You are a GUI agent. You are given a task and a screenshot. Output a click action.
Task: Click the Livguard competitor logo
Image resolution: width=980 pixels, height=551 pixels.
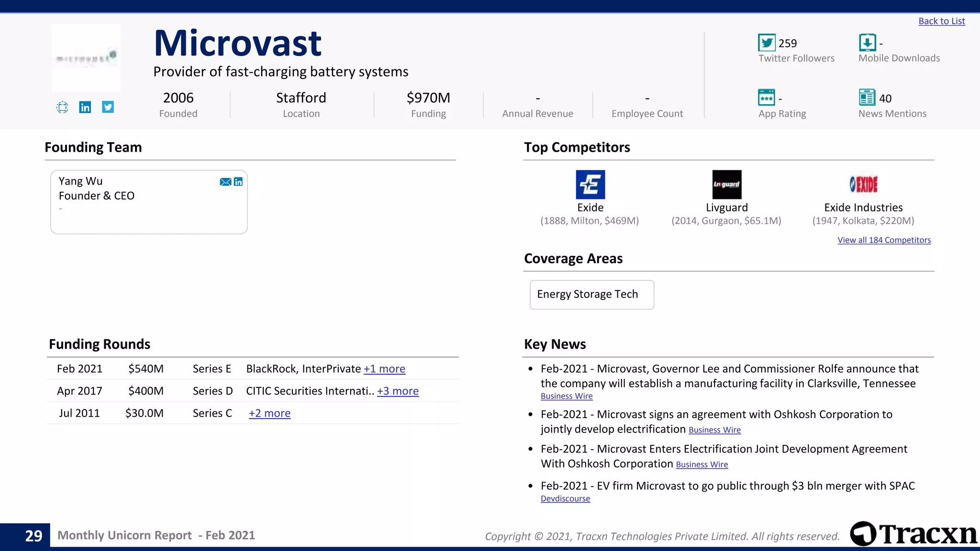(x=727, y=185)
